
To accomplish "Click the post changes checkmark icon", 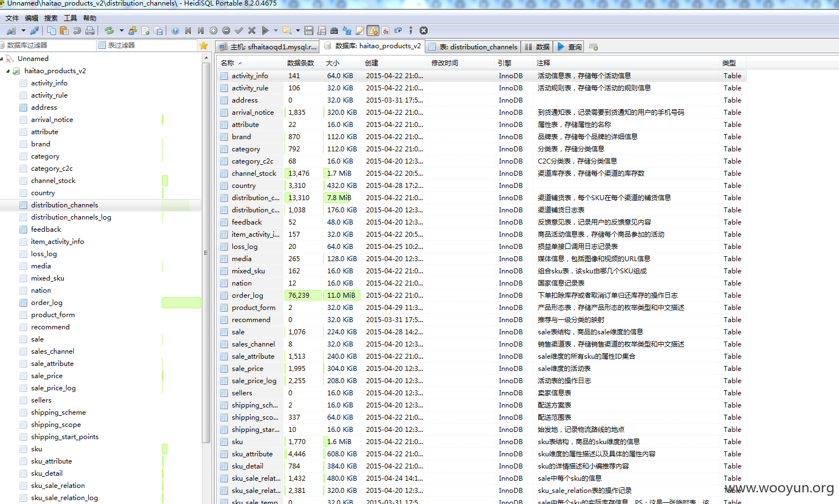I will pyautogui.click(x=239, y=30).
